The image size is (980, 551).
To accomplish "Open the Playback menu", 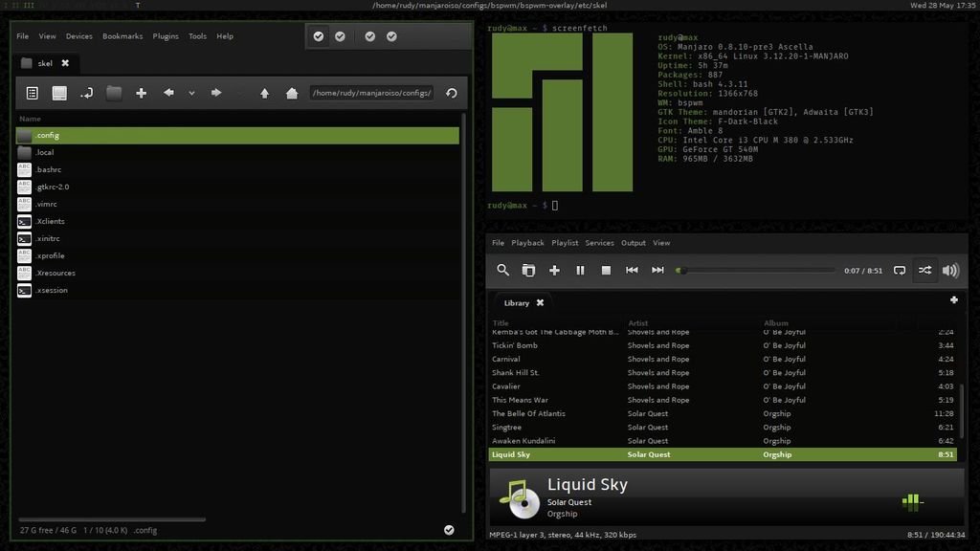I will click(x=527, y=243).
